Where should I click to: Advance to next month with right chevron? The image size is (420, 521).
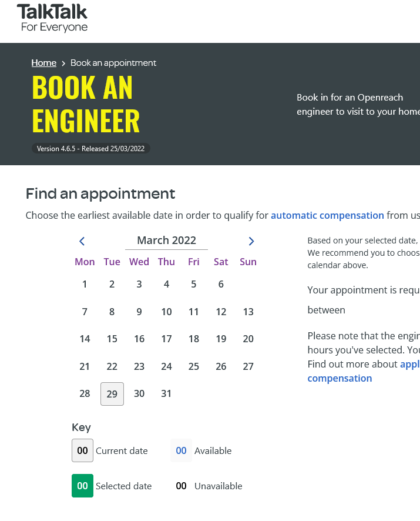[x=251, y=241]
